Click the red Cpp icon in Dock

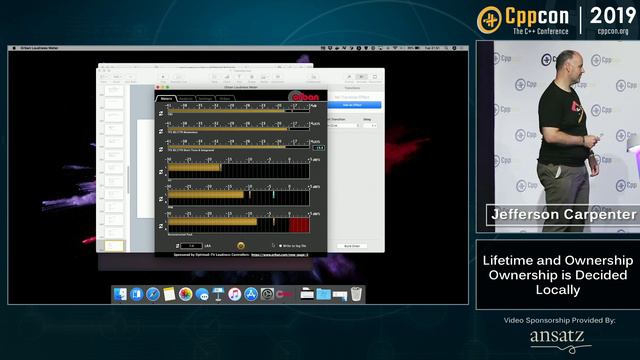pyautogui.click(x=284, y=294)
